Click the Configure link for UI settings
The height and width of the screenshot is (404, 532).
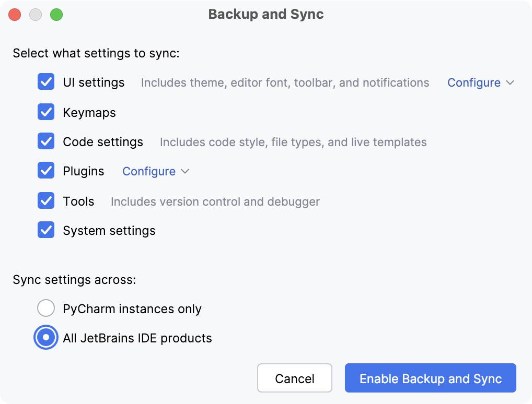point(473,82)
